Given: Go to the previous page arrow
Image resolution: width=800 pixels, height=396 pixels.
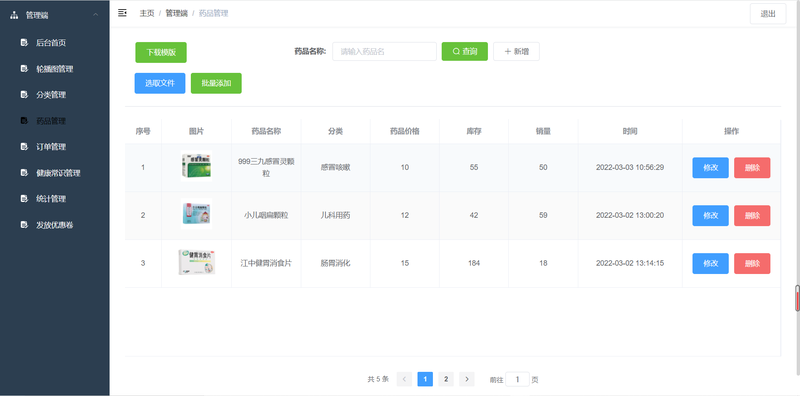Looking at the screenshot, I should [x=404, y=379].
